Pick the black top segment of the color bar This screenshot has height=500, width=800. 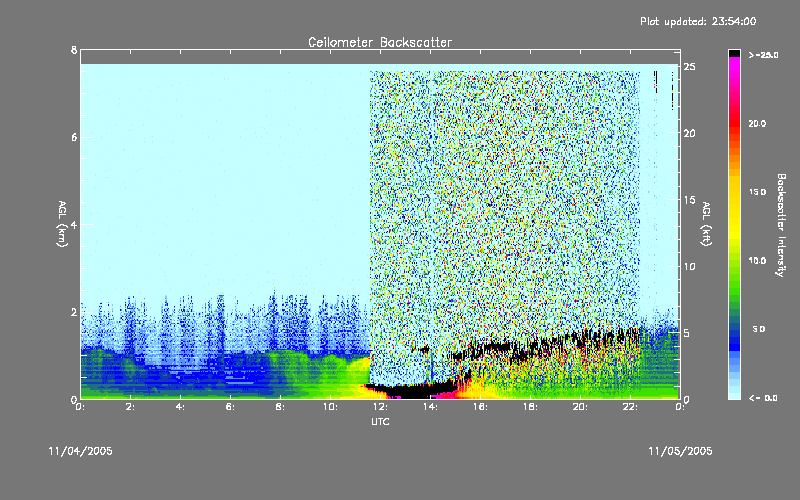point(734,53)
